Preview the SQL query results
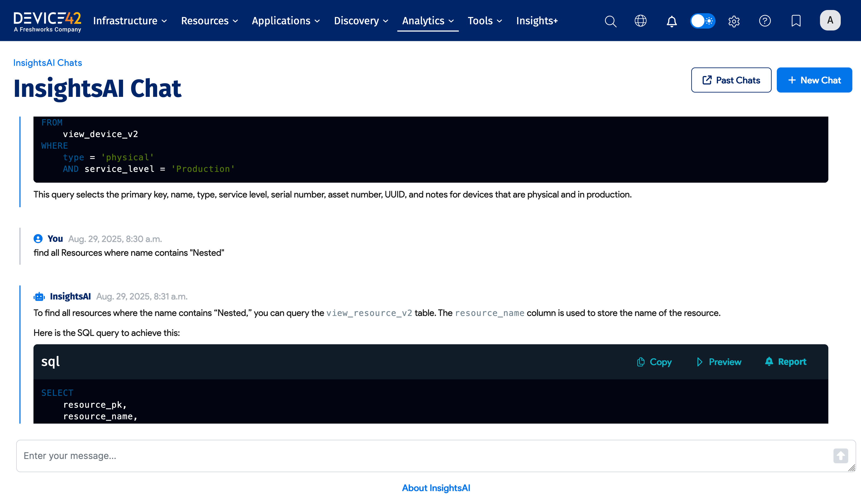861x504 pixels. (719, 362)
